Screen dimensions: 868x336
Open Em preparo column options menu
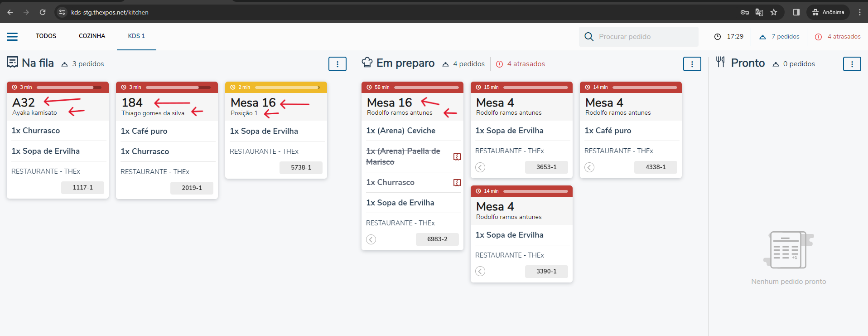[x=692, y=64]
